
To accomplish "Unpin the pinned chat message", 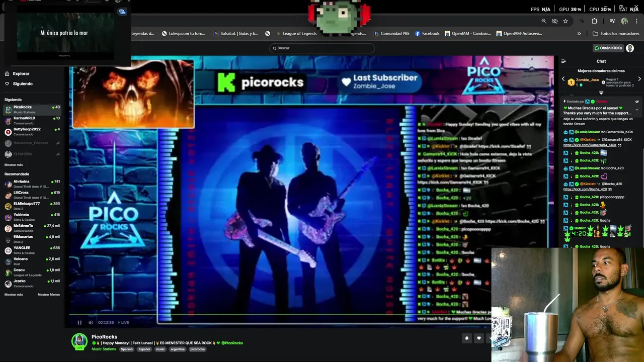I will (x=637, y=102).
